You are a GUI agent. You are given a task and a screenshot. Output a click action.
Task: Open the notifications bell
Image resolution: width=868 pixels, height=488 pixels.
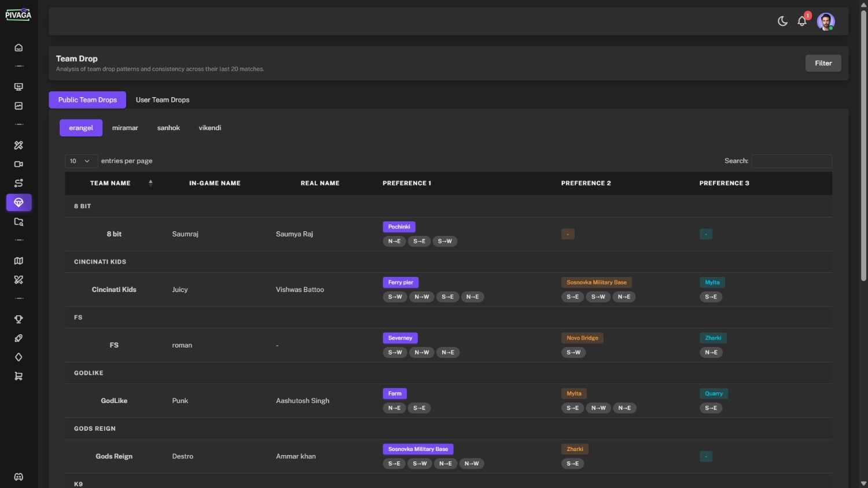802,21
